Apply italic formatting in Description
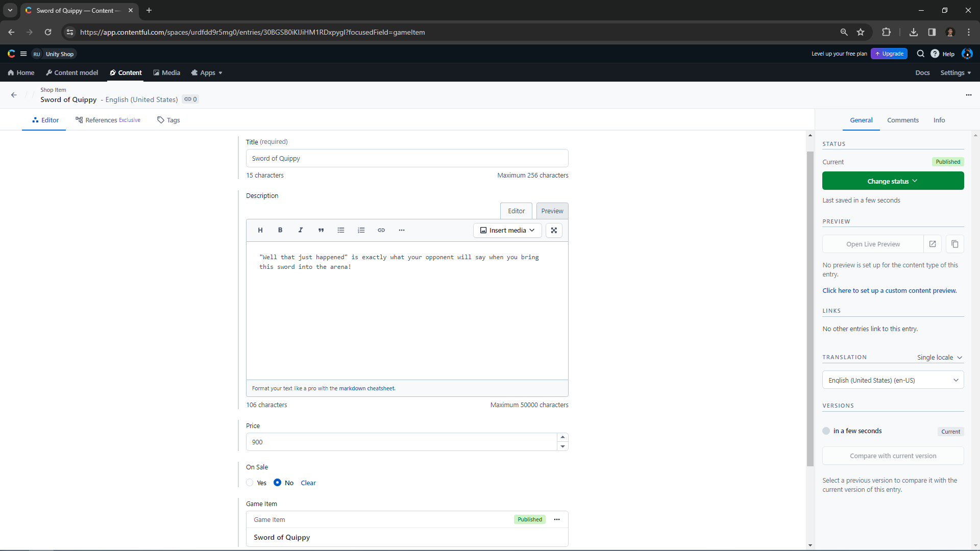The image size is (980, 551). click(301, 230)
